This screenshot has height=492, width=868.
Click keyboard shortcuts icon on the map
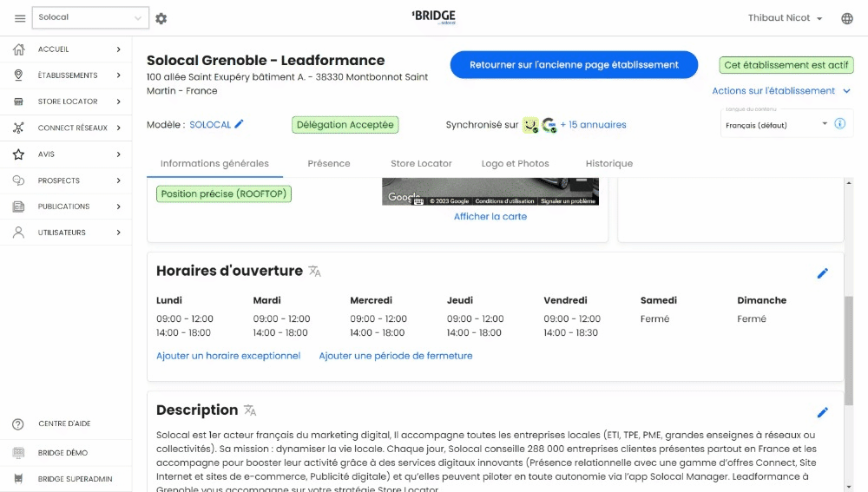419,201
